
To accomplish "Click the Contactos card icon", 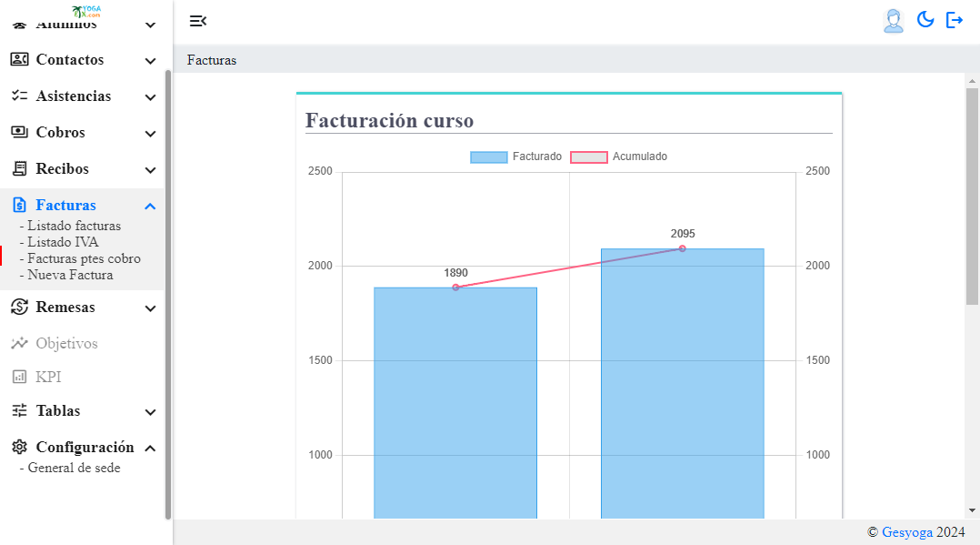I will (19, 59).
